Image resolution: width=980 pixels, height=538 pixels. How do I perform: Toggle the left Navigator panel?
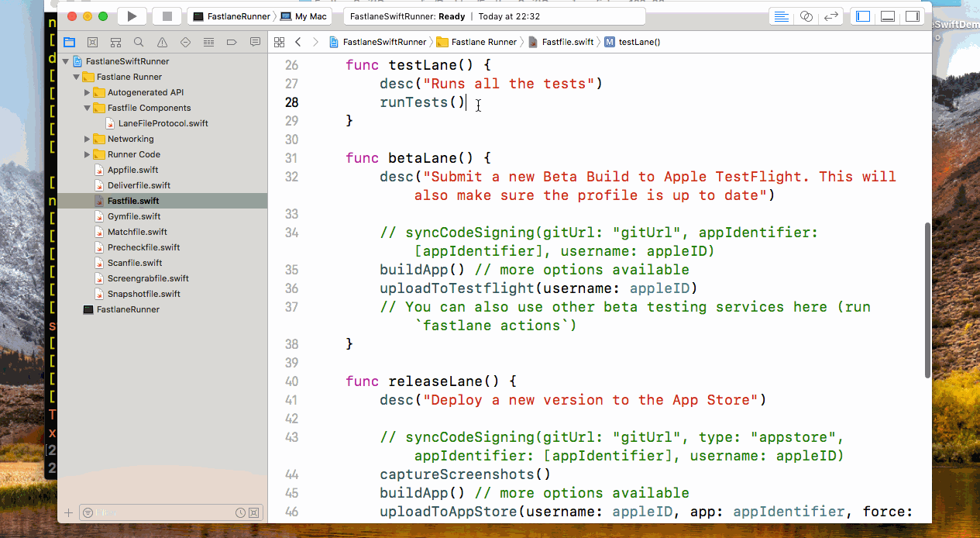point(863,16)
